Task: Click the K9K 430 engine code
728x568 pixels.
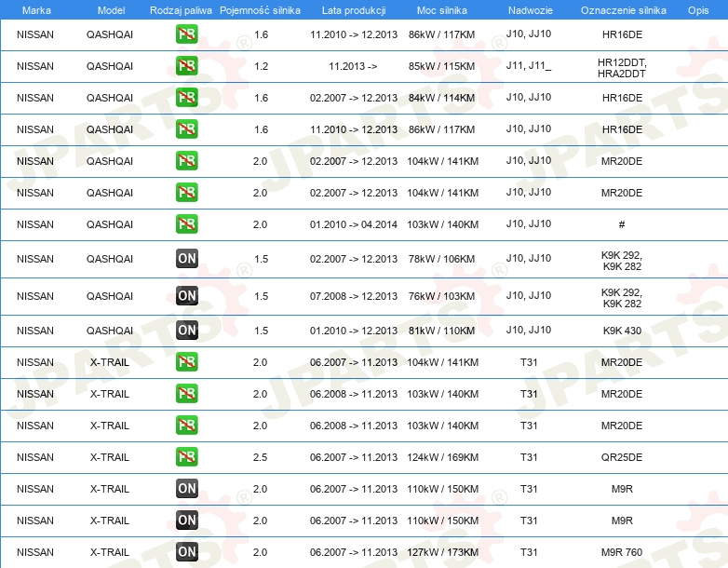Action: pos(622,331)
